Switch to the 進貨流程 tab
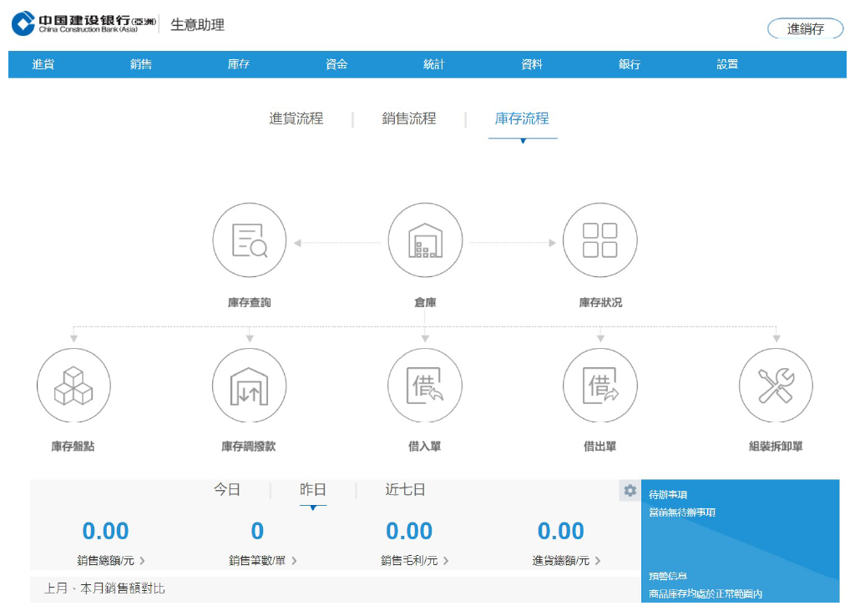The height and width of the screenshot is (616, 855). pos(296,119)
